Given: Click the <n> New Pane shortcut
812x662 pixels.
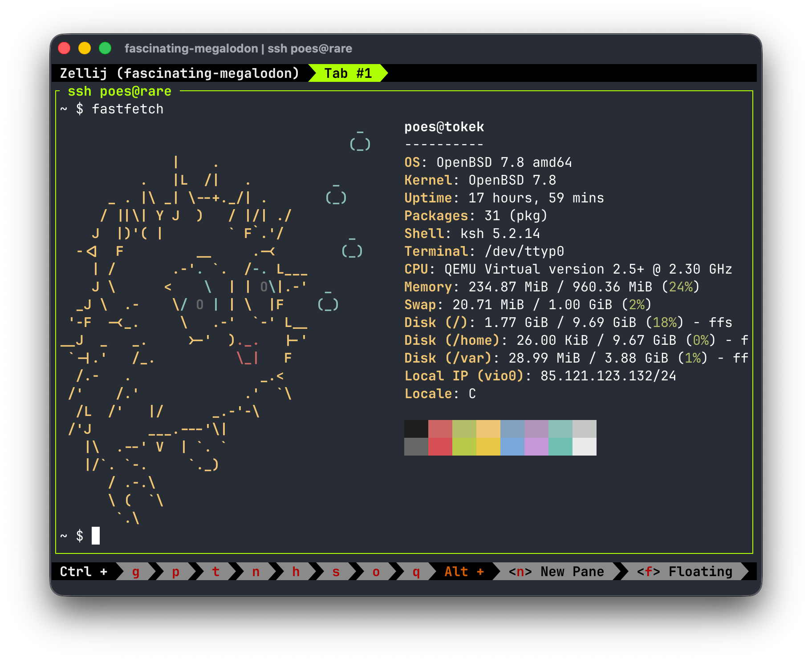Looking at the screenshot, I should [x=556, y=572].
